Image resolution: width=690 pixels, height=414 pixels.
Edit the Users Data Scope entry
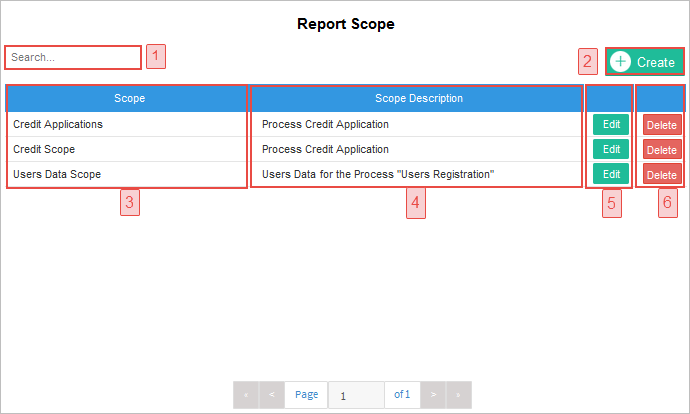coord(611,174)
